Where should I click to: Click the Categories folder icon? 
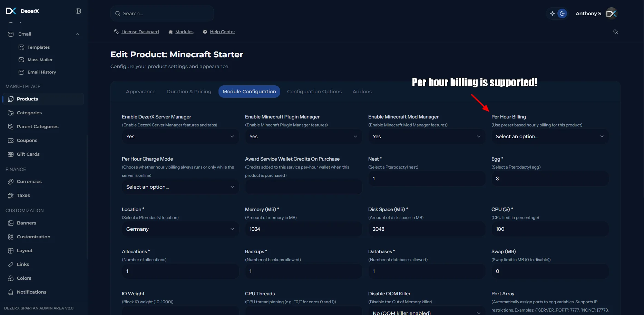[11, 113]
